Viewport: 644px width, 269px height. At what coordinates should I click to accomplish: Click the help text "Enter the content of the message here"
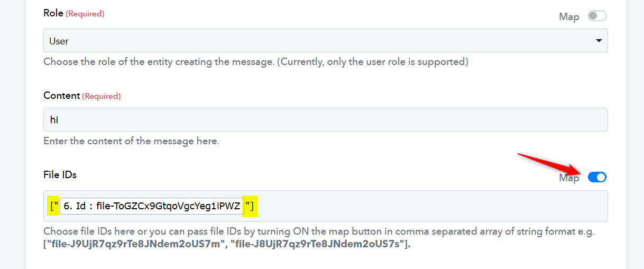pos(131,141)
